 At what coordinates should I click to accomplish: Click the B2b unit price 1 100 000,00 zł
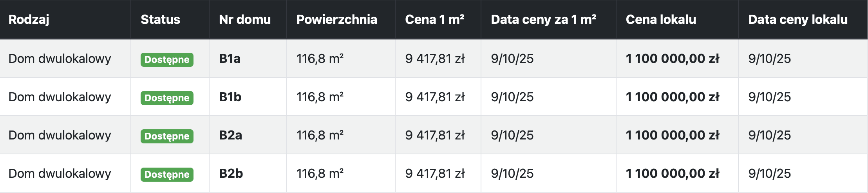pos(673,173)
